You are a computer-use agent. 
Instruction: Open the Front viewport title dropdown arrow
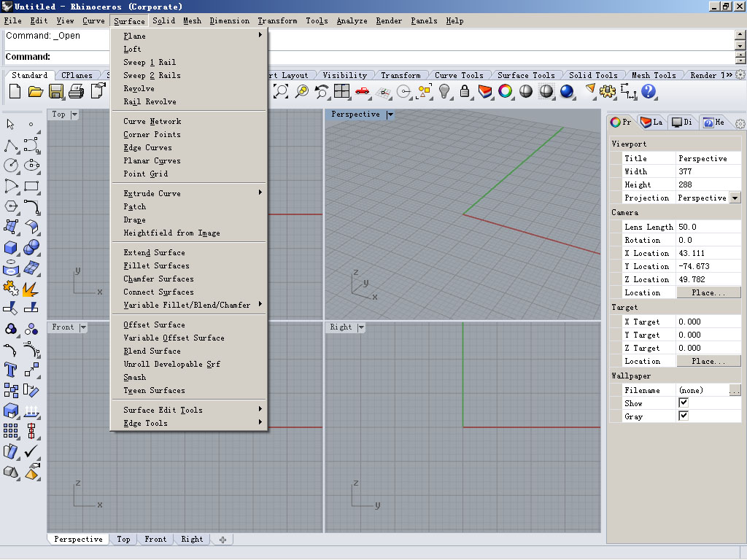pos(83,327)
